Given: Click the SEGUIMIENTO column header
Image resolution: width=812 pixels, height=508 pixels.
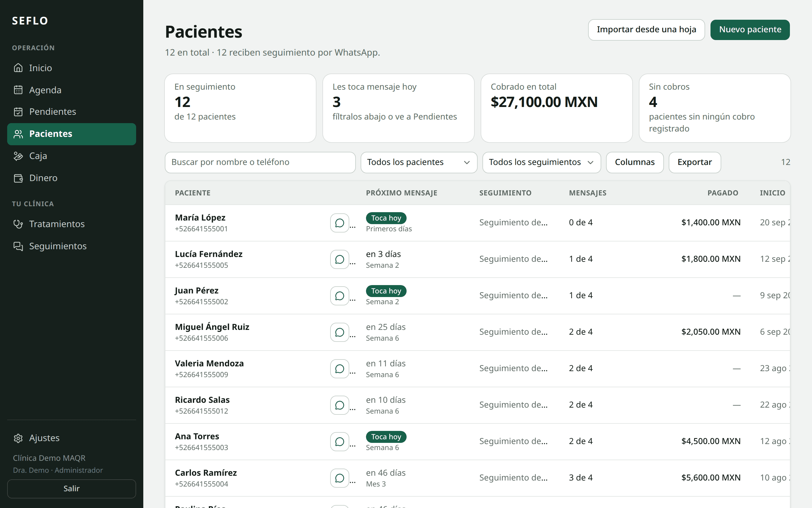Looking at the screenshot, I should [505, 193].
